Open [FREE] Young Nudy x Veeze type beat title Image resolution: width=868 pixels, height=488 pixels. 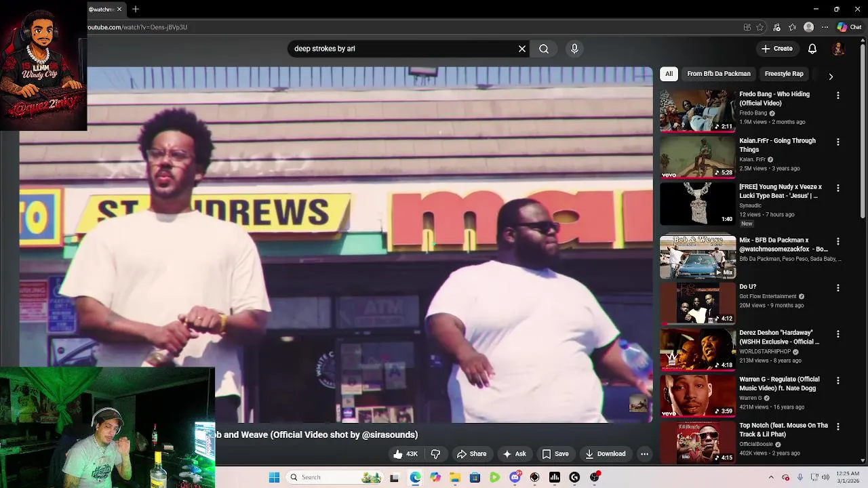click(x=781, y=191)
